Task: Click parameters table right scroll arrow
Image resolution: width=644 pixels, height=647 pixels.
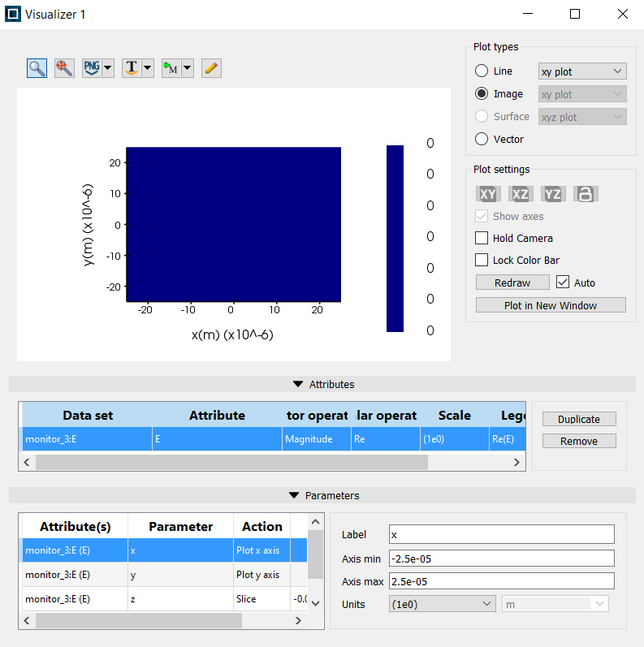Action: pyautogui.click(x=298, y=620)
